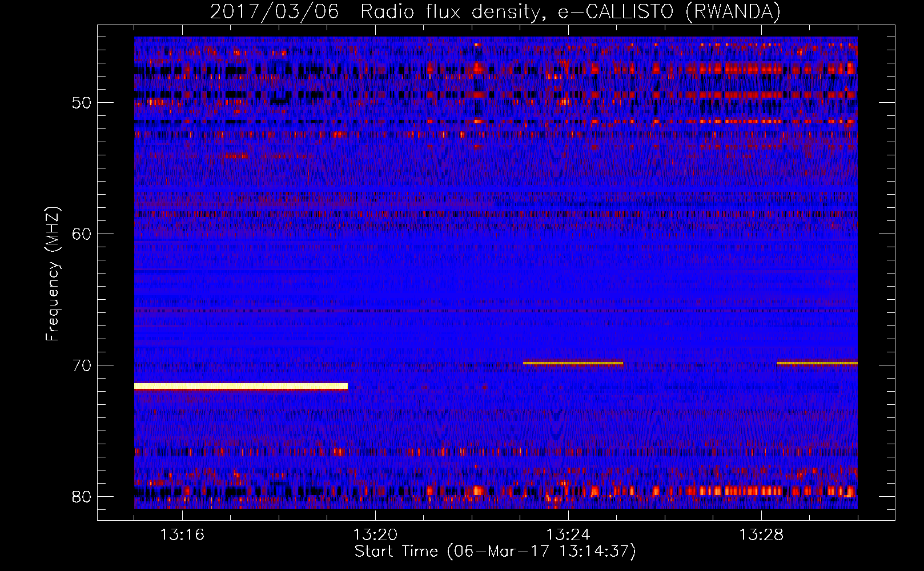This screenshot has width=924, height=571.
Task: Click the 'Frequency (MHZ)' vertical axis label
Action: click(53, 274)
